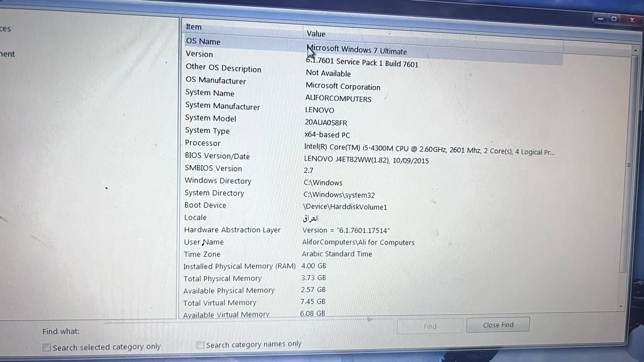Screen dimensions: 644x362
Task: Select the 'System Directory' row
Action: pyautogui.click(x=214, y=193)
